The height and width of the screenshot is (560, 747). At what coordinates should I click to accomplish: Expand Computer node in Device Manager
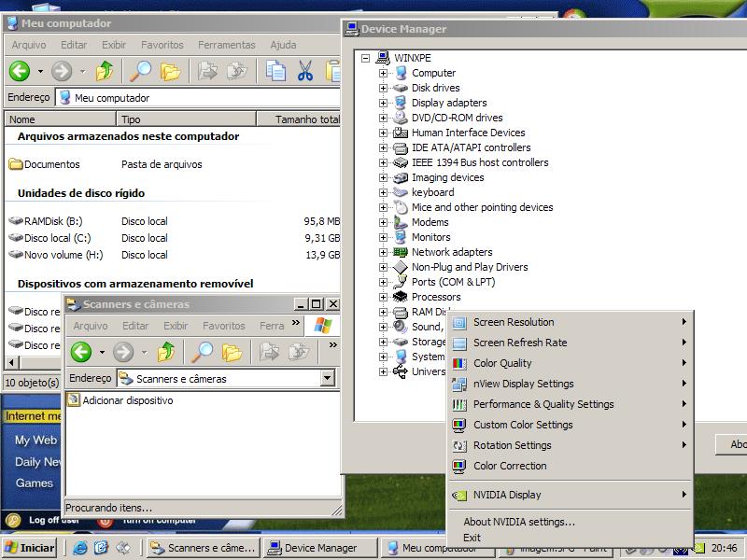[383, 74]
